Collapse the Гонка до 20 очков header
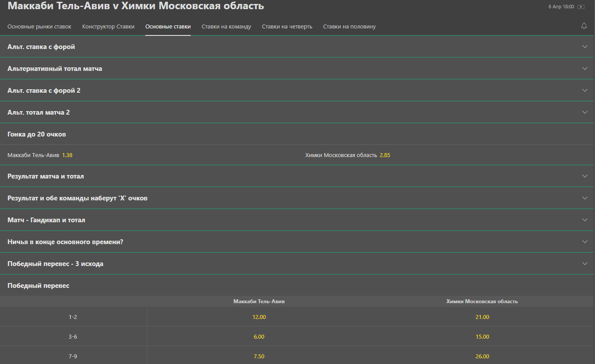595x364 pixels. [297, 134]
